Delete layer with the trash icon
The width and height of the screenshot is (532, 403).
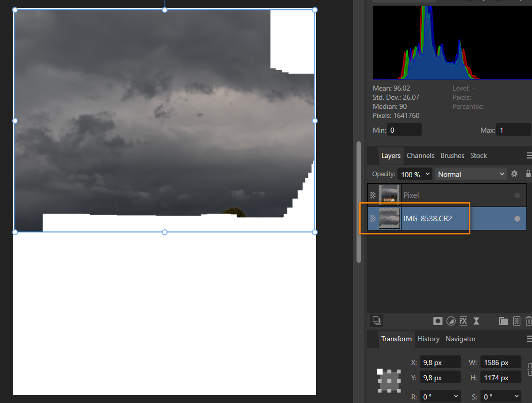(x=528, y=321)
